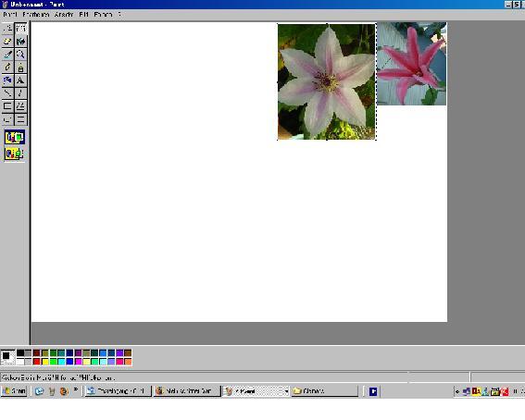Pick the black color swatch

[20, 352]
